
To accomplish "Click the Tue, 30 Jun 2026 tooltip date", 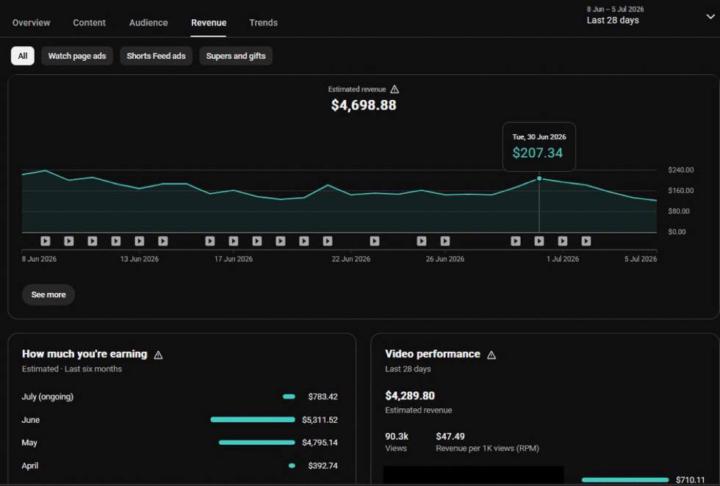I will pyautogui.click(x=539, y=137).
